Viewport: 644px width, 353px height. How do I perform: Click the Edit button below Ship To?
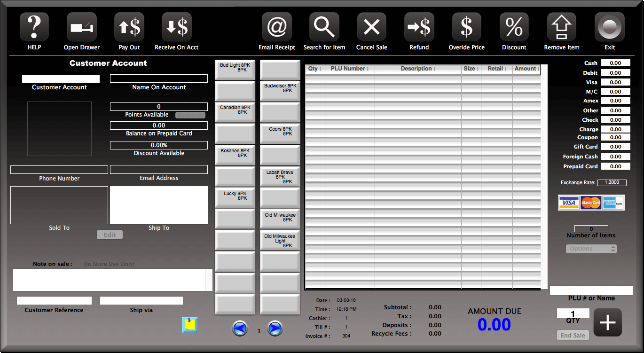(110, 234)
